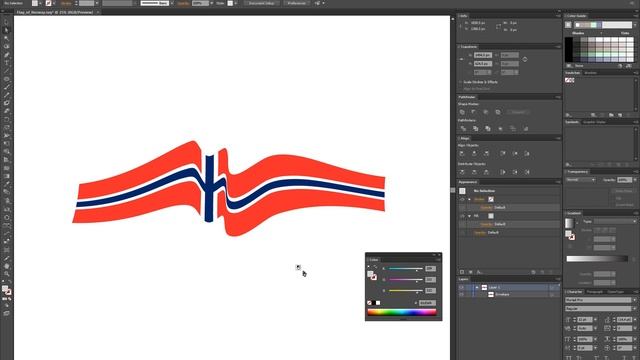
Task: Click the Envelope layer name
Action: [x=502, y=294]
